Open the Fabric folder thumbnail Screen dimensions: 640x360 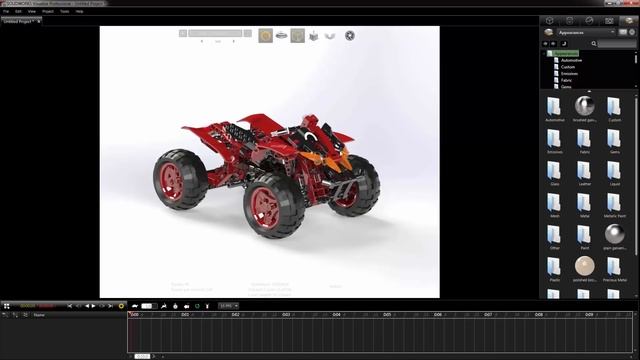pyautogui.click(x=584, y=139)
